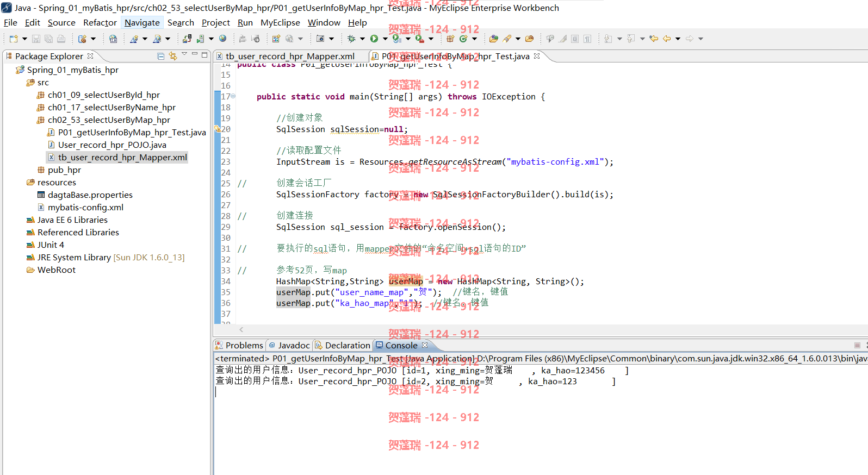Toggle Link with Editor in Package Explorer

(173, 56)
